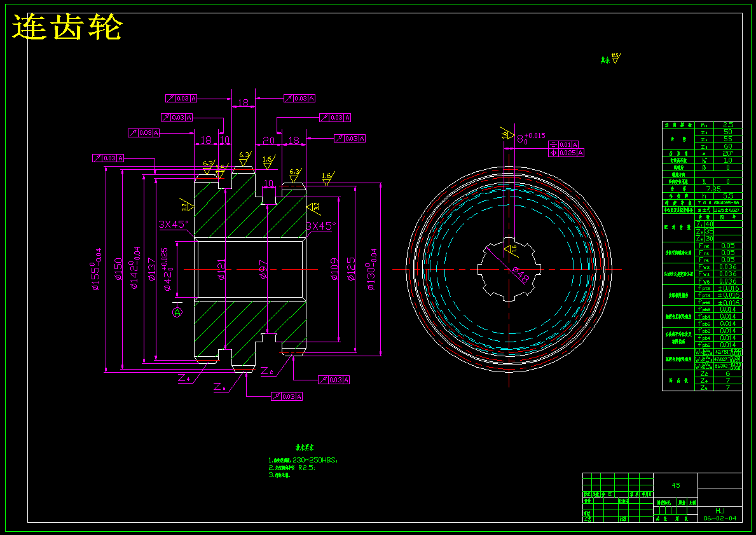756x535 pixels.
Task: Click the keyway width 8 +0.015 dimension
Action: (x=531, y=139)
